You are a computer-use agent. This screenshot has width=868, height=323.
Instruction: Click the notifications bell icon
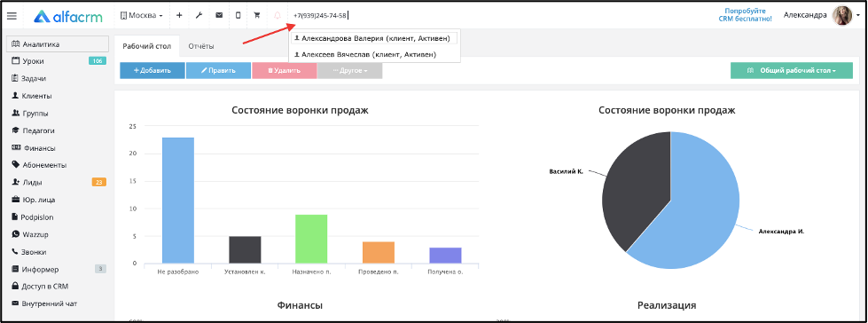[x=278, y=15]
